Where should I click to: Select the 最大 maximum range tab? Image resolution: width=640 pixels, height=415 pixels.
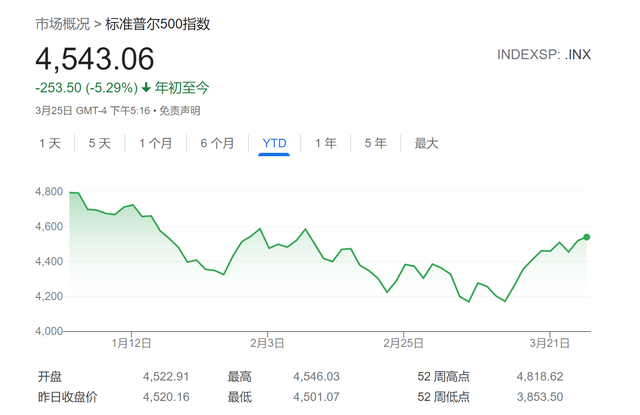[427, 143]
